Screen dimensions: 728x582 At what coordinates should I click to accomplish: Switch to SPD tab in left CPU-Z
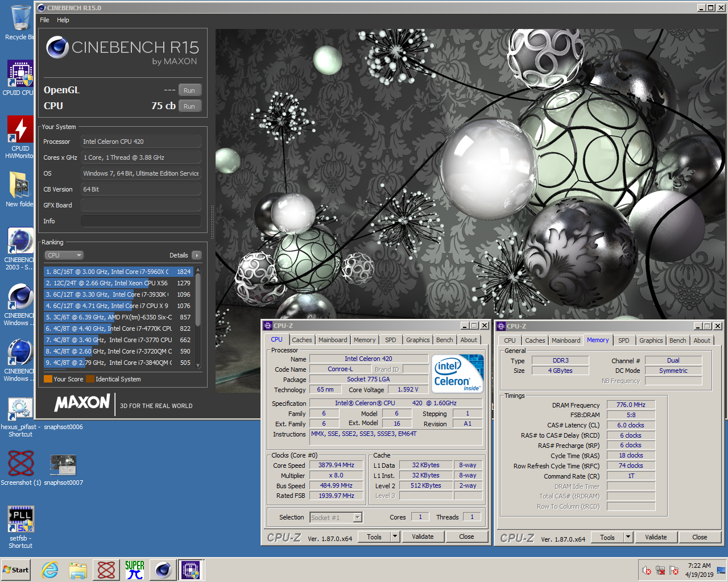(x=390, y=340)
